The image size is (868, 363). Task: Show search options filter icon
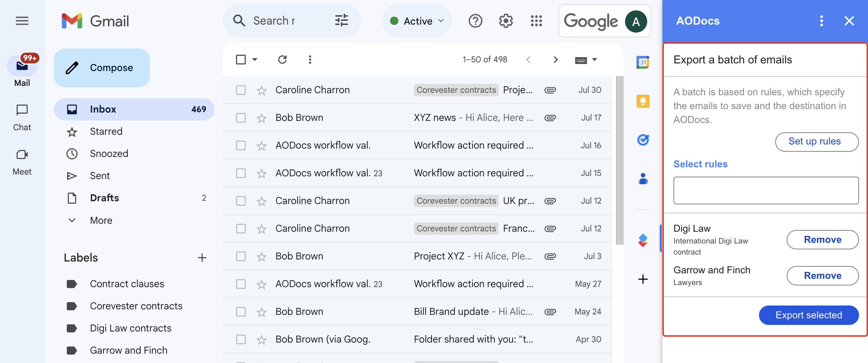341,21
